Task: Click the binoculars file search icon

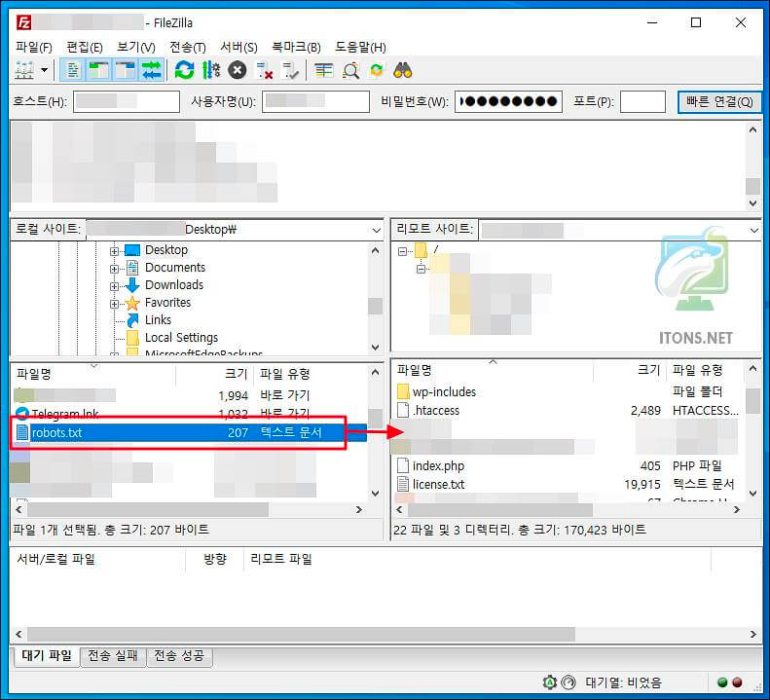Action: (403, 70)
